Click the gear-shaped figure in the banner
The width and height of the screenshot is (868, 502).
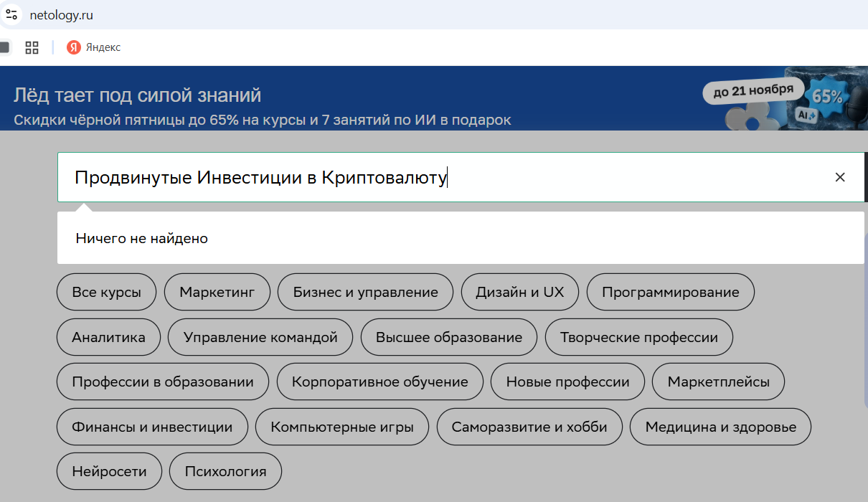point(750,117)
